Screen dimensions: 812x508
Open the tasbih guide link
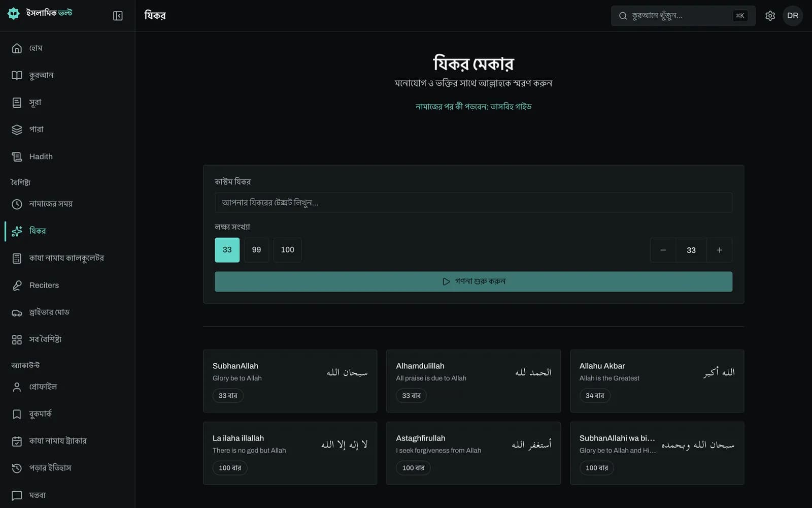(473, 107)
